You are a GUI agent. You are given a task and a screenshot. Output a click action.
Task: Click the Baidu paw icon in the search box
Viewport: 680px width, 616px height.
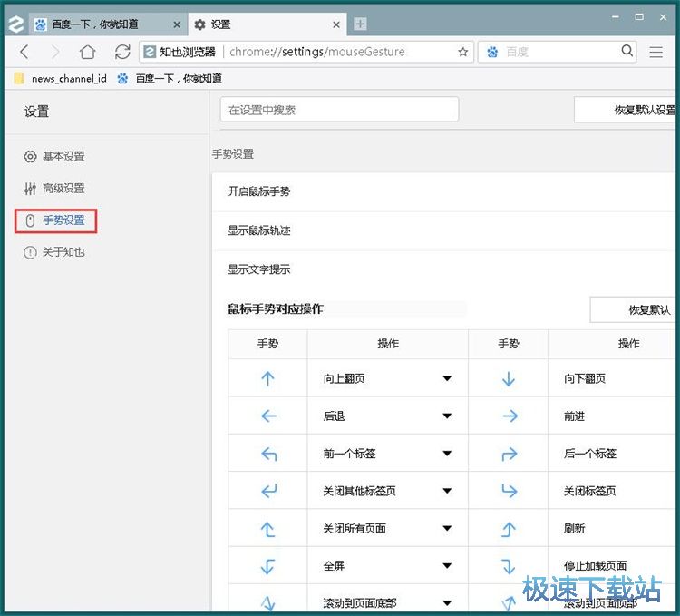[x=492, y=52]
